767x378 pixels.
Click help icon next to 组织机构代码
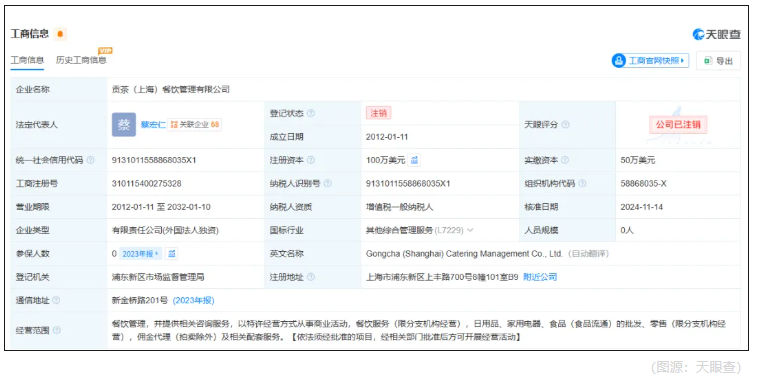tap(582, 183)
